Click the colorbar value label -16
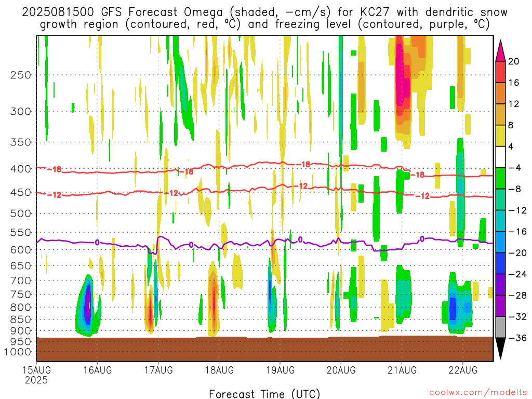 click(x=517, y=232)
